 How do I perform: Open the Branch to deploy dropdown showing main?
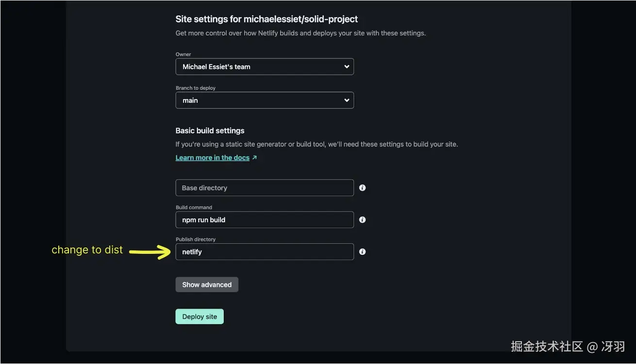click(264, 100)
